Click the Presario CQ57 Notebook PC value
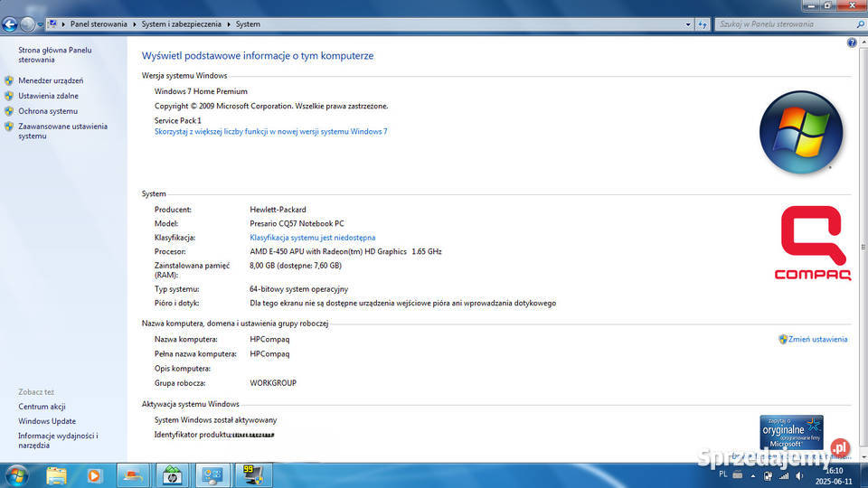This screenshot has height=488, width=868. pyautogui.click(x=297, y=223)
